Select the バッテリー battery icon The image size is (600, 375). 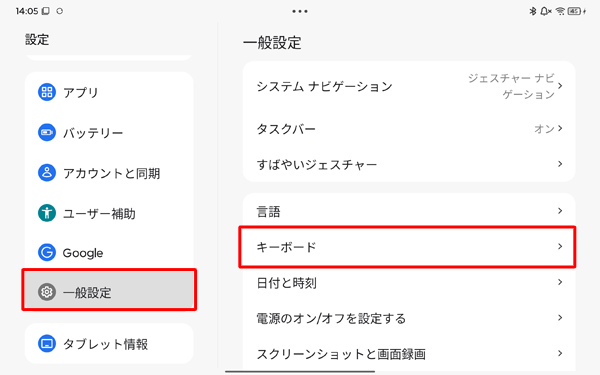click(47, 132)
